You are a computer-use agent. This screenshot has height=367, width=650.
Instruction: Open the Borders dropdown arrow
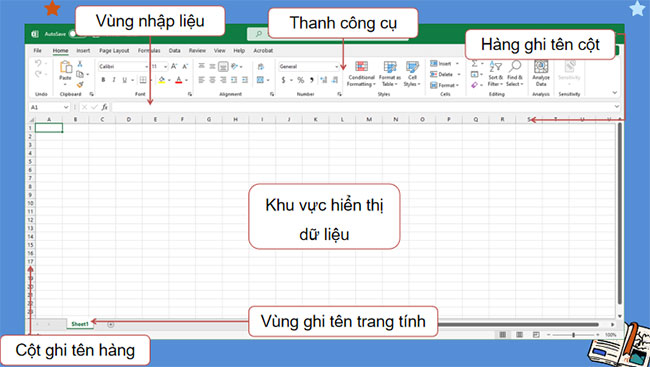click(x=150, y=80)
